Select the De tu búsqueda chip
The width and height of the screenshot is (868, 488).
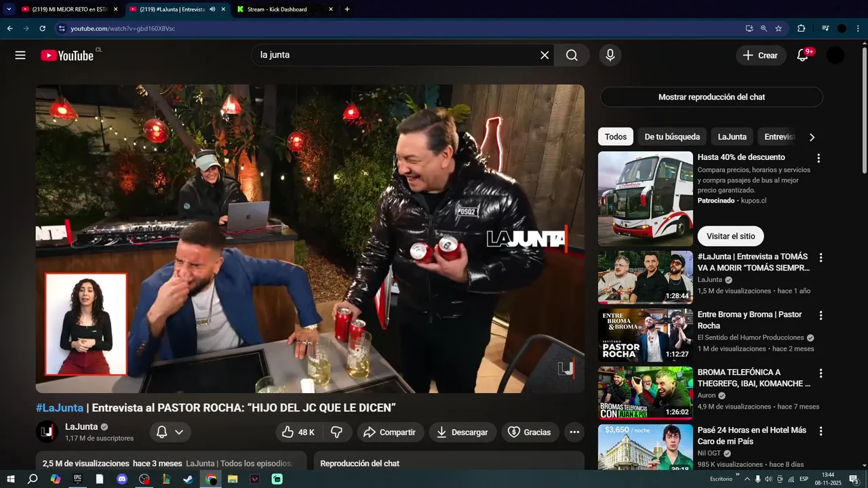[x=672, y=137]
